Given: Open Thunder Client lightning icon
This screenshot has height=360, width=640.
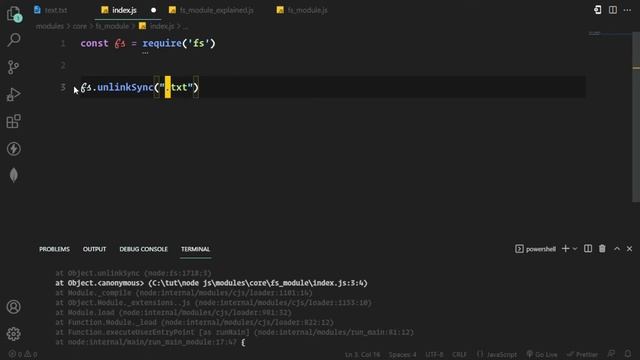Looking at the screenshot, I should [13, 149].
